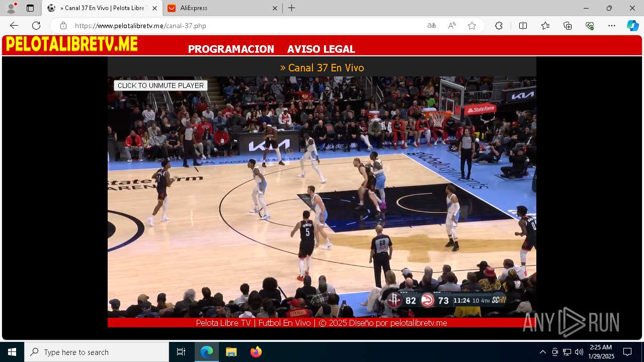Click the Pelota Libre TV footer text
This screenshot has height=362, width=644.
coord(321,323)
